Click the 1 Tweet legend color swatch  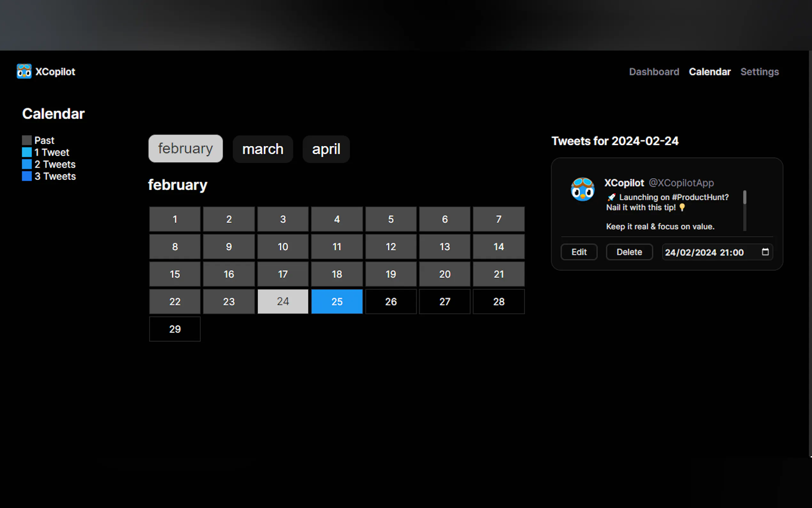tap(27, 152)
